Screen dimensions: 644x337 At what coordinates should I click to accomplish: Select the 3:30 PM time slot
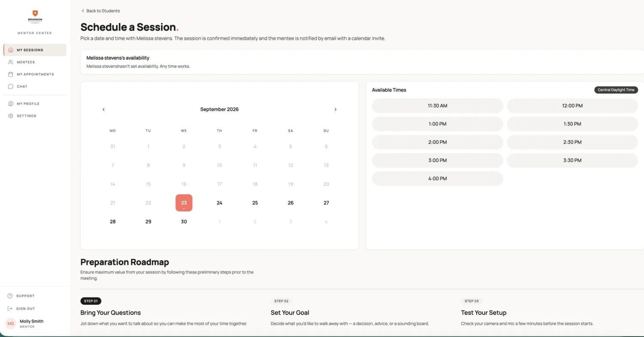point(572,160)
